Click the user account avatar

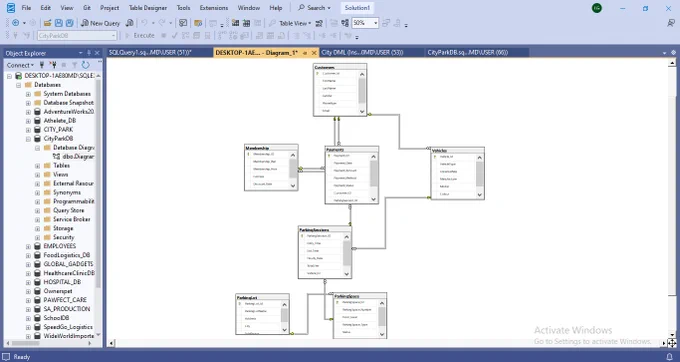[x=597, y=8]
